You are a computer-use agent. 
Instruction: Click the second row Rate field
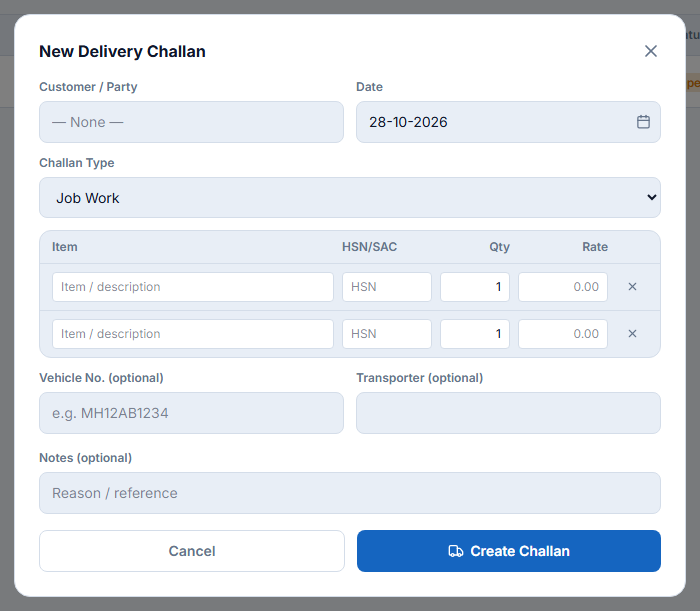pos(562,333)
